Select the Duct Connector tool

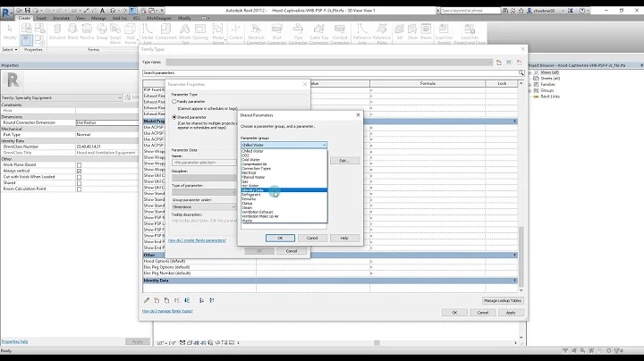(x=277, y=34)
